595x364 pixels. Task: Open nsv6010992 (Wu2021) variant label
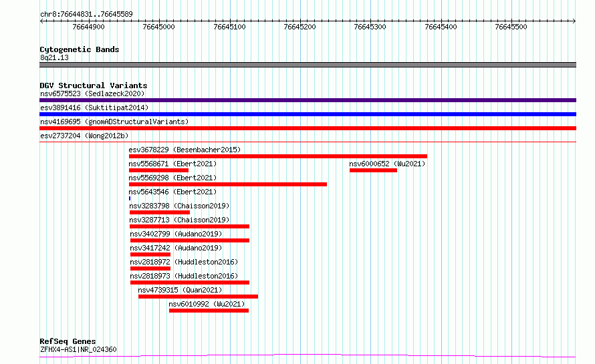point(207,304)
